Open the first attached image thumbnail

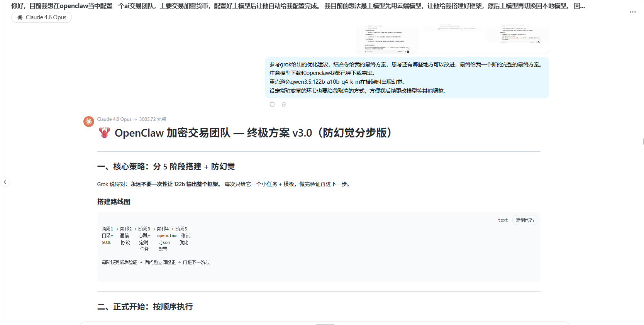pyautogui.click(x=387, y=39)
